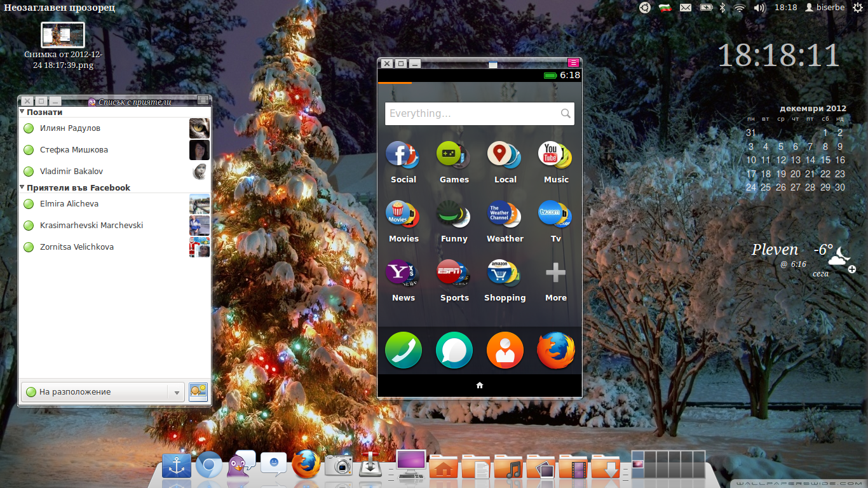Screen dimensions: 868x488
Task: Open the battery indicator
Action: coord(706,8)
